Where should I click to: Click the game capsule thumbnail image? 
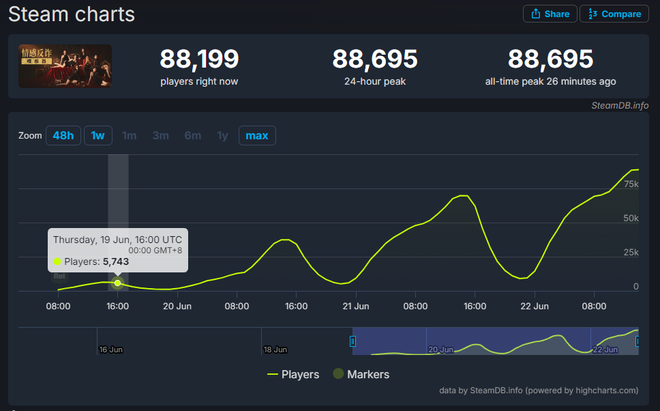pyautogui.click(x=65, y=66)
